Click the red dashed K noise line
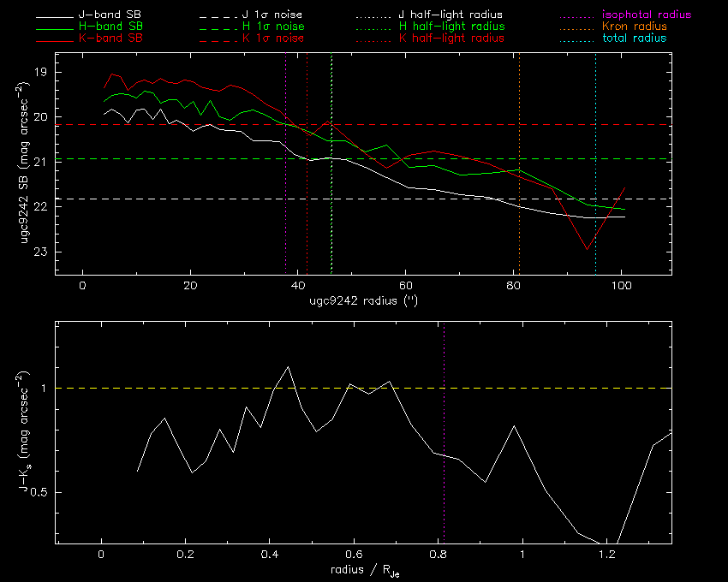Viewport: 728px width, 582px height. [x=363, y=125]
